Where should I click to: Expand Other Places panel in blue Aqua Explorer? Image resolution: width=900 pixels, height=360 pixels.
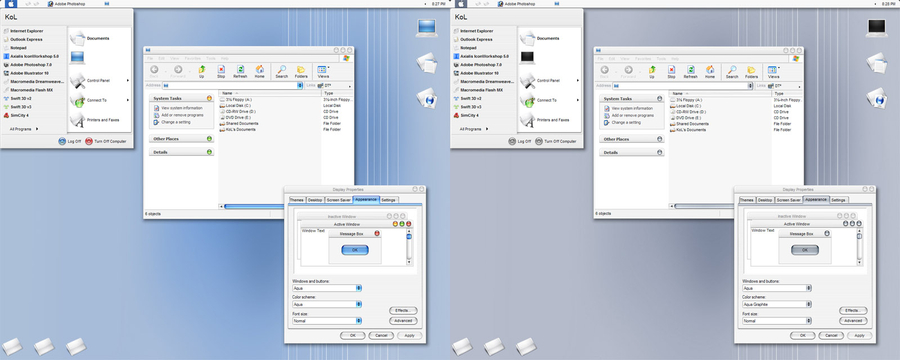click(x=209, y=138)
